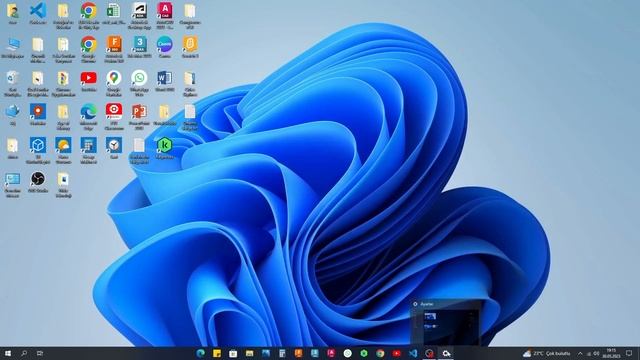The width and height of the screenshot is (640, 360).
Task: Switch to AutoCAD in the taskbar
Action: click(x=331, y=353)
